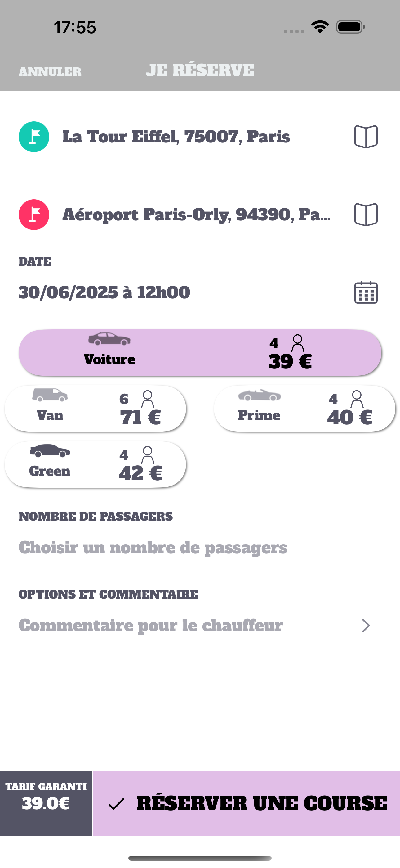Screen dimensions: 400x868
Task: Change the date 30/06/2025 à 12h00
Action: 104,292
